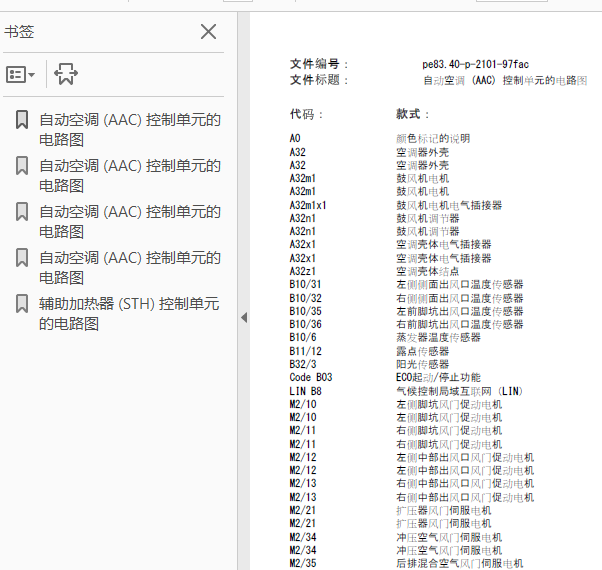This screenshot has height=570, width=602.
Task: Select code B10/36
Action: click(x=305, y=324)
